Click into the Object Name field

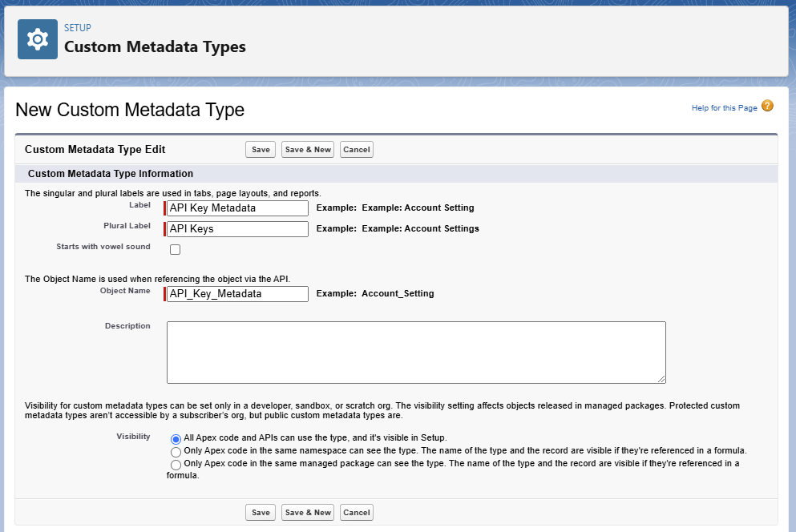(237, 294)
